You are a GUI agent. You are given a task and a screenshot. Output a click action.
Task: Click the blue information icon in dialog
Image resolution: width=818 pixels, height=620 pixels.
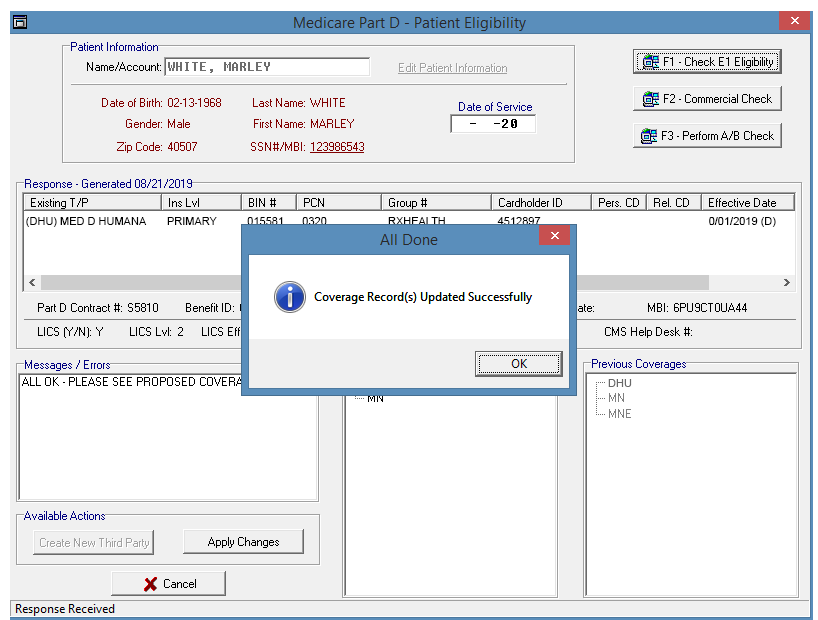click(290, 297)
